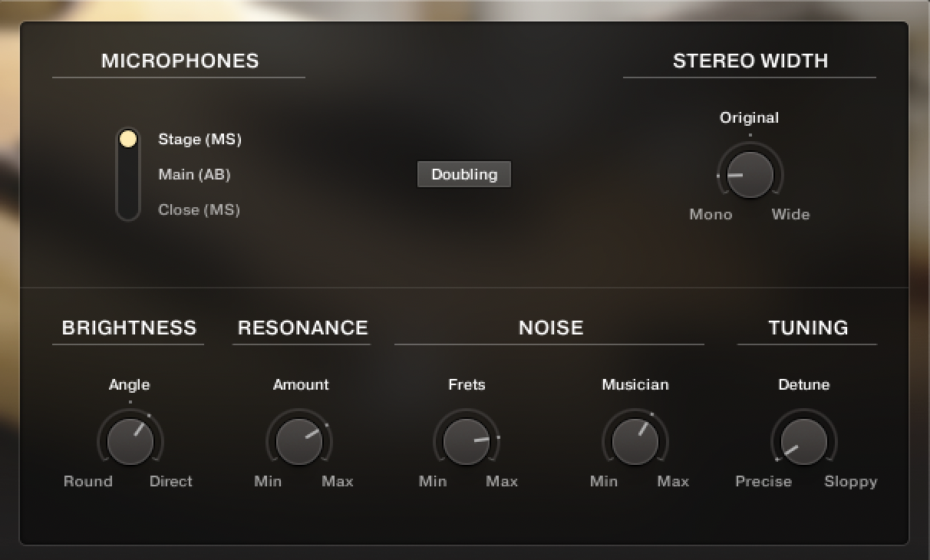Set Detune toward Sloppy by clicking Sloppy label
This screenshot has width=930, height=560.
coord(850,481)
